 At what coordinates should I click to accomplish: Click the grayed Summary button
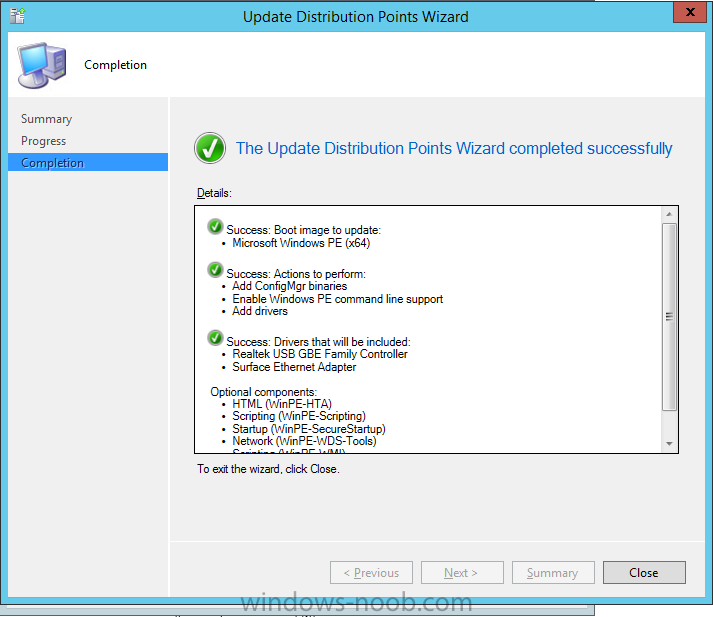[553, 572]
